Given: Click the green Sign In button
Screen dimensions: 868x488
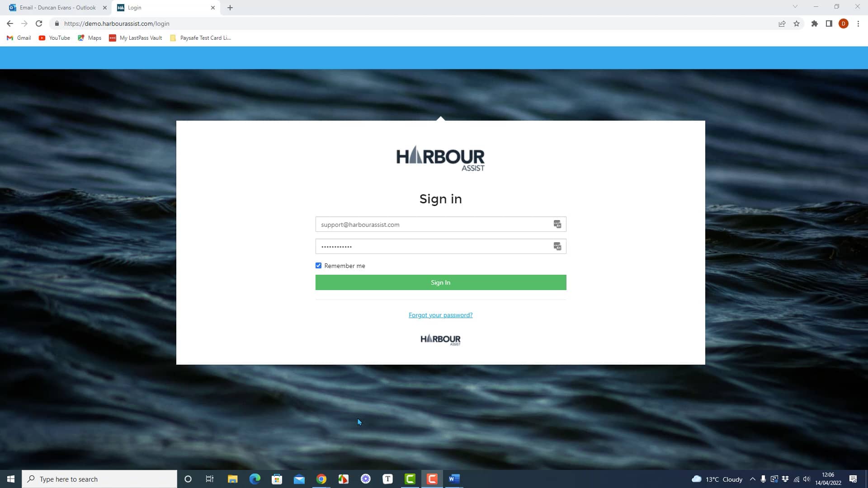Looking at the screenshot, I should (x=440, y=282).
